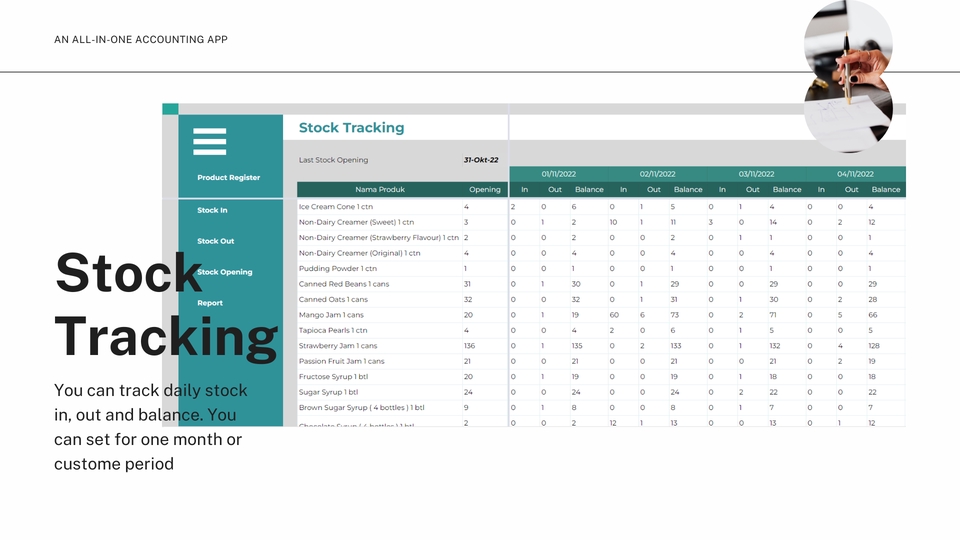Select Tapioca Pearls 1 ctn product
Screen dimensions: 960x540
(x=333, y=330)
